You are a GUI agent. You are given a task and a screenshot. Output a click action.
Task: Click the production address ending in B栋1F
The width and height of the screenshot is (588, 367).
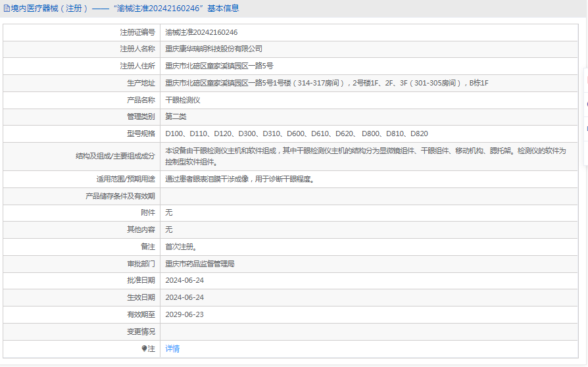pos(327,84)
